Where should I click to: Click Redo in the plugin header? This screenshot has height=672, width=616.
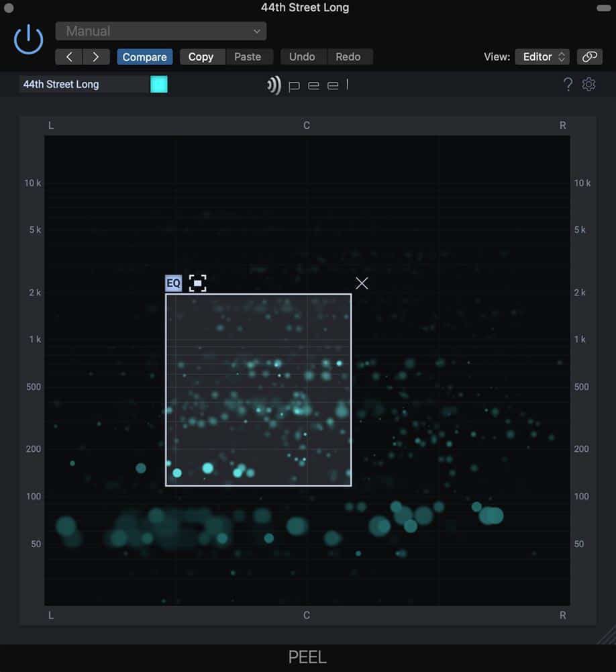[x=349, y=57]
